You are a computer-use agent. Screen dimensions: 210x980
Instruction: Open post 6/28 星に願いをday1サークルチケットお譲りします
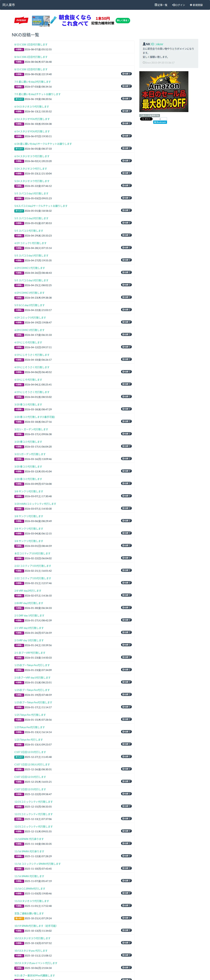43,144
